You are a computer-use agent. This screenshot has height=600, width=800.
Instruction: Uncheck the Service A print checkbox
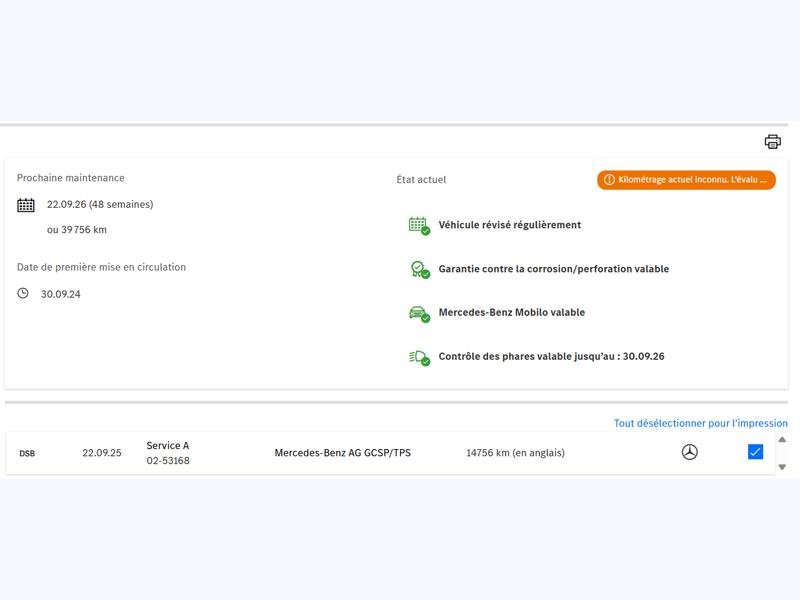(x=755, y=452)
